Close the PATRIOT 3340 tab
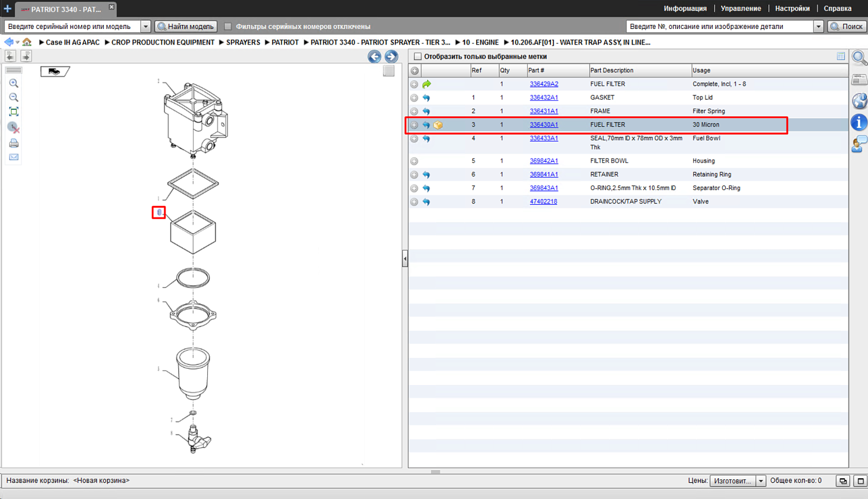 point(112,7)
